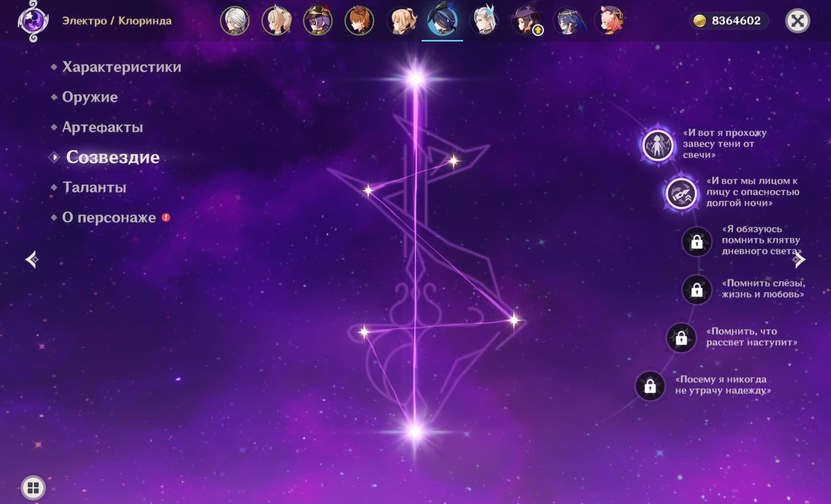Open the О персонаже menu section
Screen dimensions: 831x504
click(109, 217)
